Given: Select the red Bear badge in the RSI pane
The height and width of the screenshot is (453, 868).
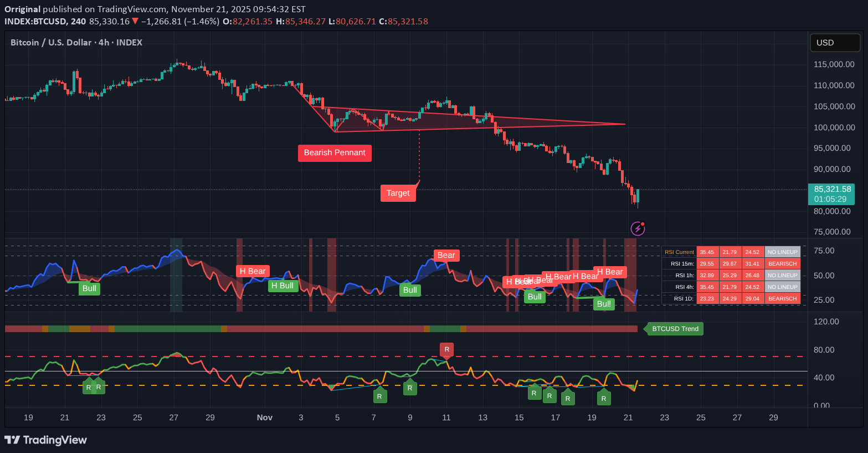Looking at the screenshot, I should (446, 255).
